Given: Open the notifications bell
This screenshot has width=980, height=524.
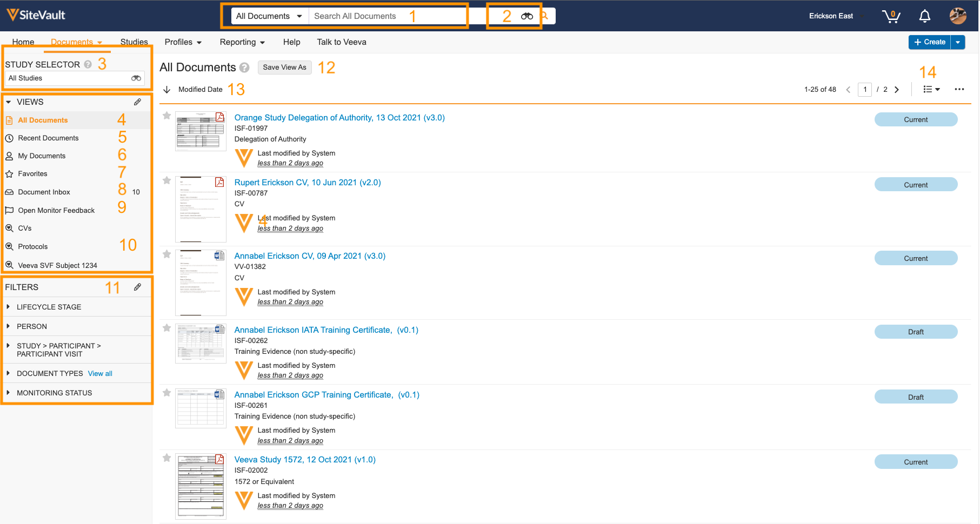Looking at the screenshot, I should [x=925, y=16].
